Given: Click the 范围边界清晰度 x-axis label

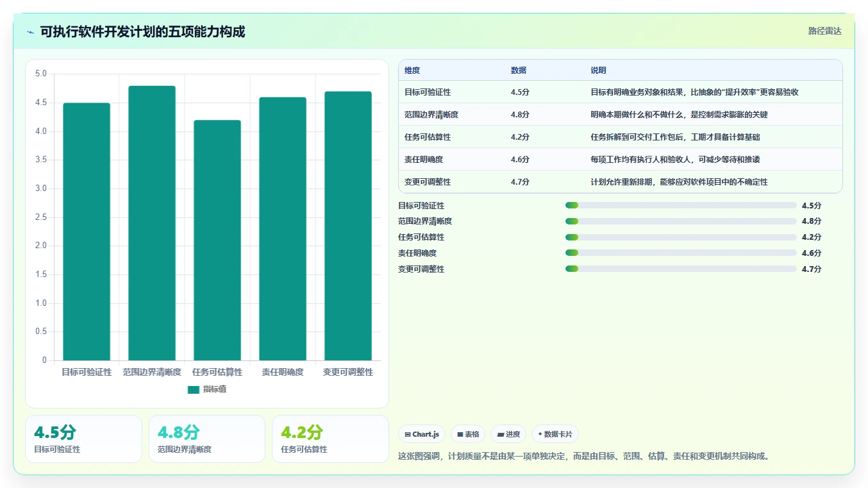Looking at the screenshot, I should click(152, 372).
